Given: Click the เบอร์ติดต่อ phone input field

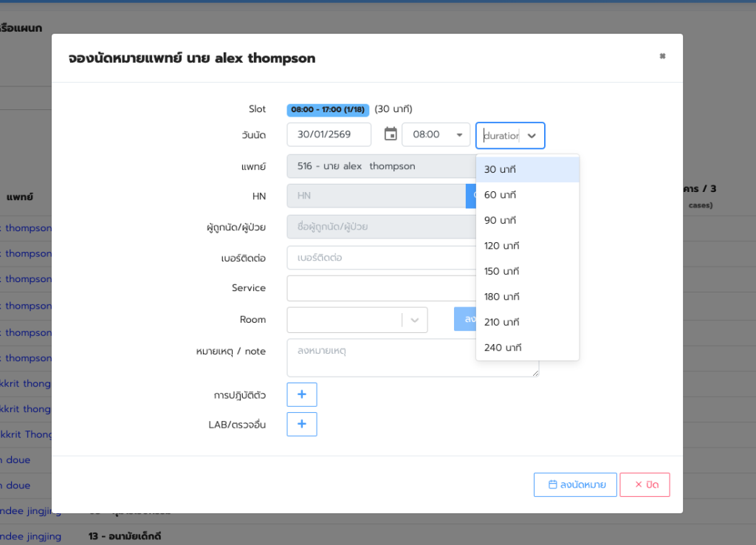Looking at the screenshot, I should [380, 258].
